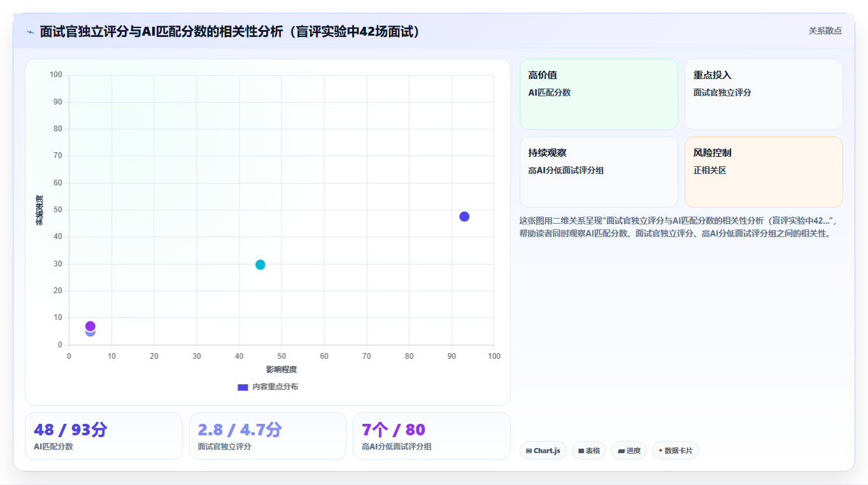Open the 风险控制 quadrant card
The width and height of the screenshot is (868, 485).
(764, 172)
